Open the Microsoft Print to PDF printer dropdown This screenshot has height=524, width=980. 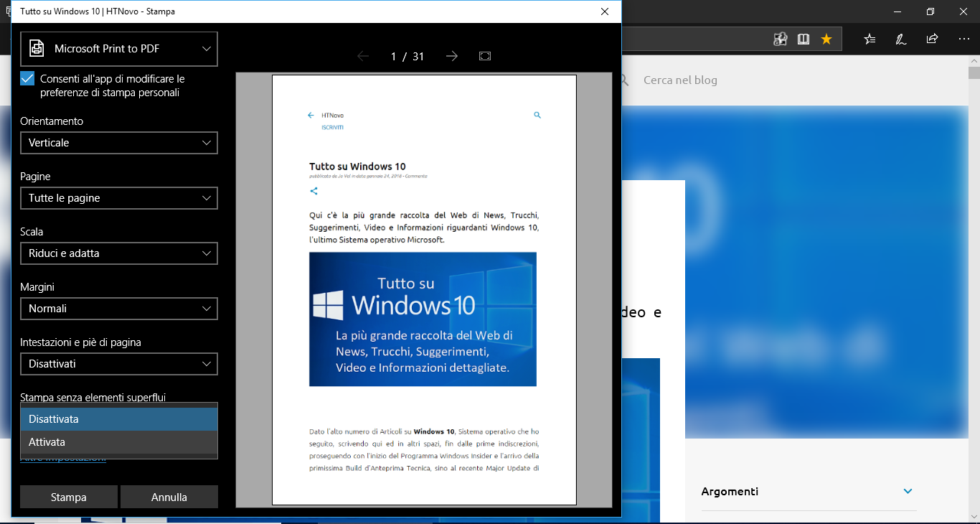tap(119, 49)
